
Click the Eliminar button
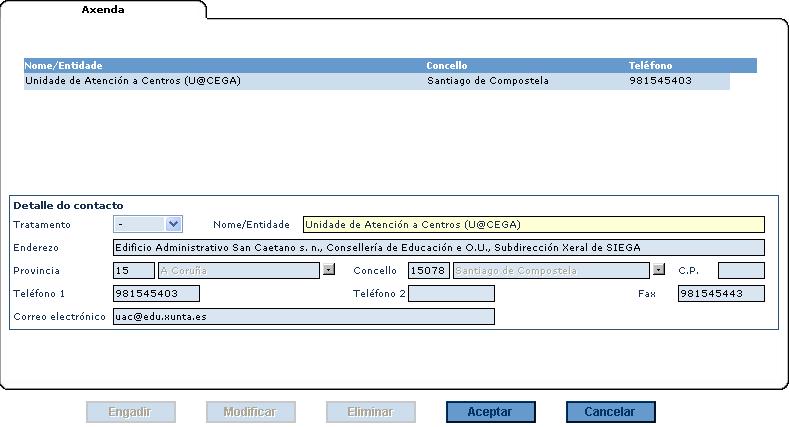click(x=370, y=412)
